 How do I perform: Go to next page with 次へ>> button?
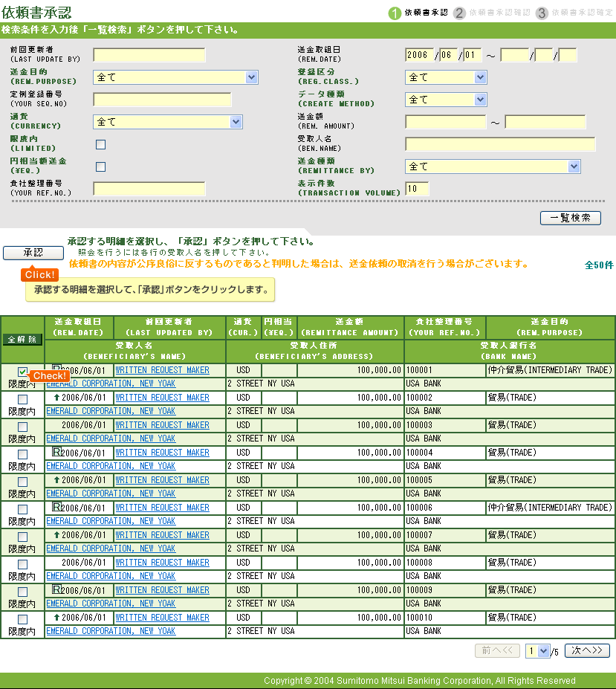[587, 650]
